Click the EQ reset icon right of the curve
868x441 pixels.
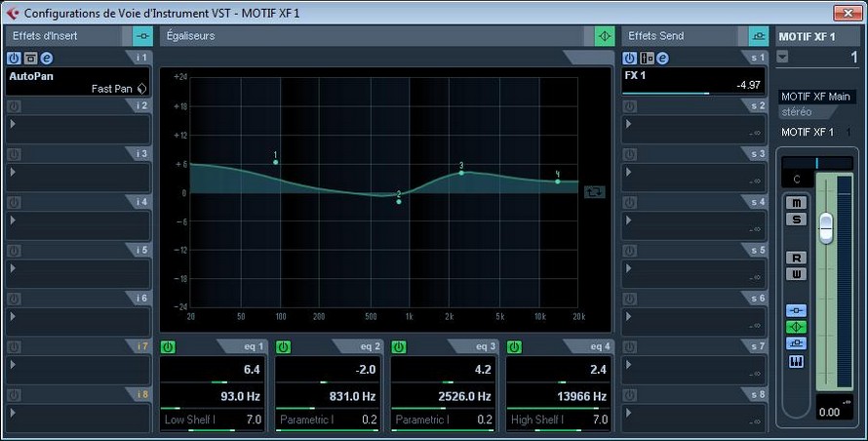[x=594, y=192]
